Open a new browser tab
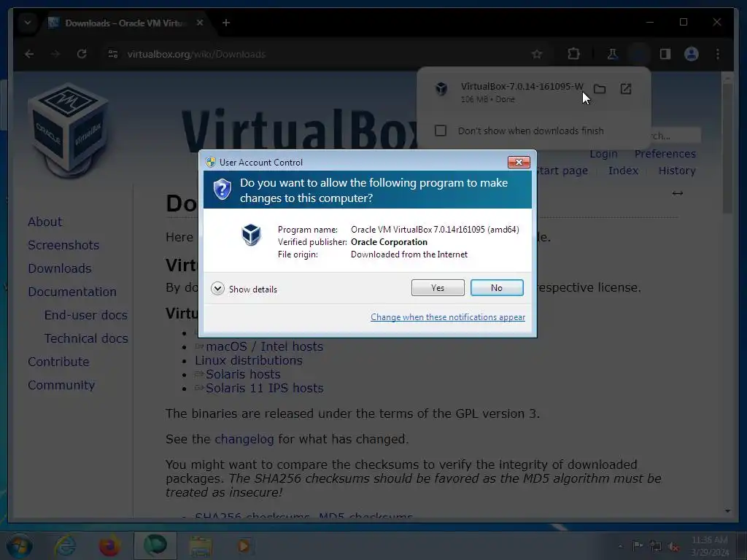Viewport: 747px width, 560px height. pos(226,23)
